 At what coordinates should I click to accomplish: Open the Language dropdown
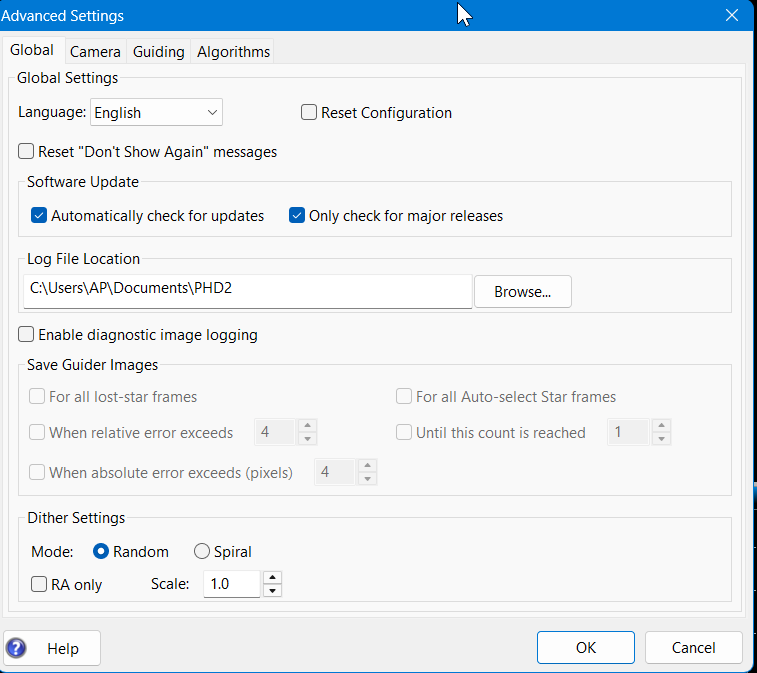tap(156, 112)
